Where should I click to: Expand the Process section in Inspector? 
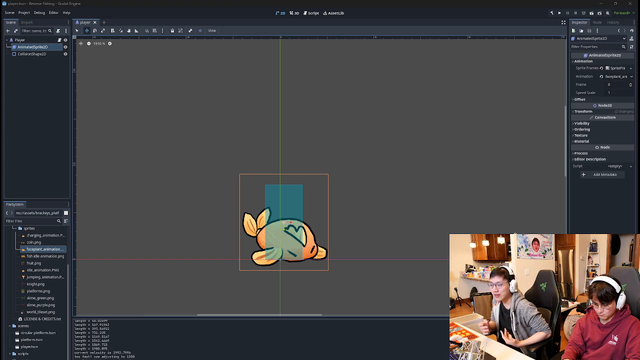[x=602, y=153]
